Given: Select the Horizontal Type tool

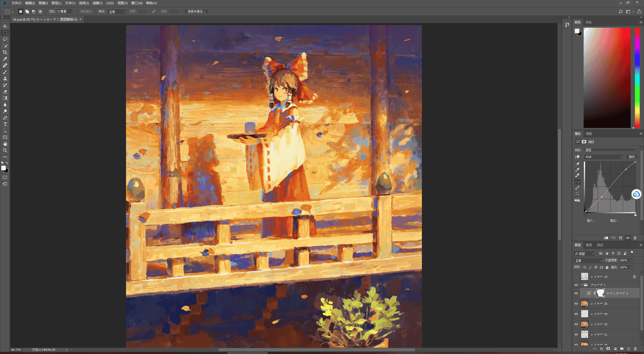Looking at the screenshot, I should coord(5,124).
